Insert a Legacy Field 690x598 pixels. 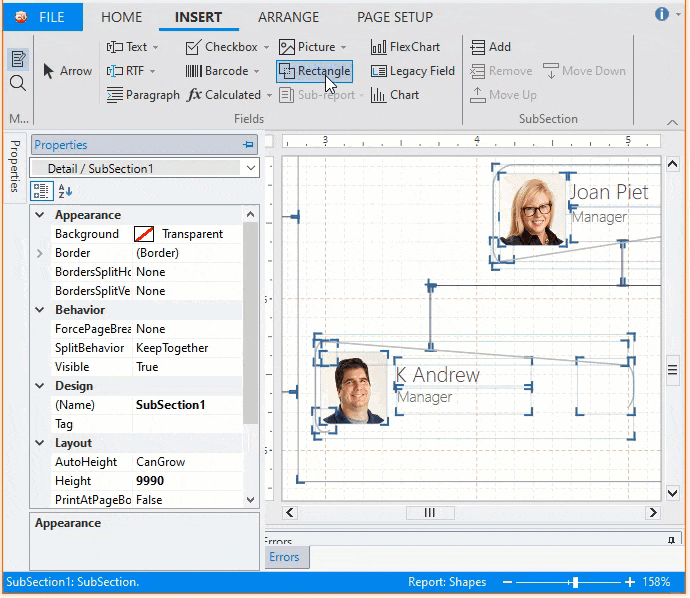412,71
